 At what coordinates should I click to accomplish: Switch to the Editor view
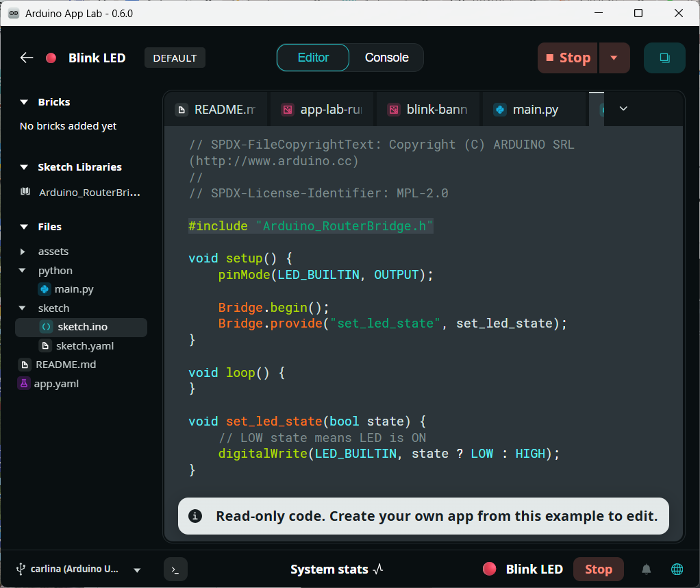point(313,58)
